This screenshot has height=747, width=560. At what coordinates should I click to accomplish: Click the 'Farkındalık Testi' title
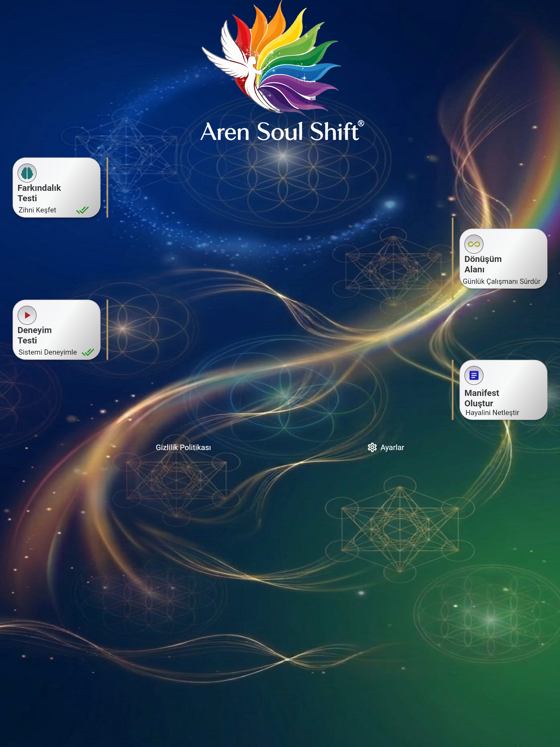pos(39,193)
